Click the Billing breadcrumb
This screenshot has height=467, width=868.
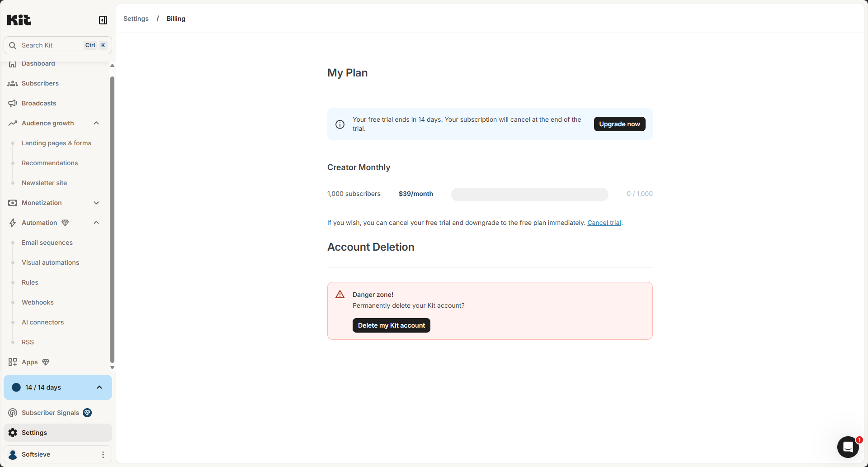[x=176, y=19]
